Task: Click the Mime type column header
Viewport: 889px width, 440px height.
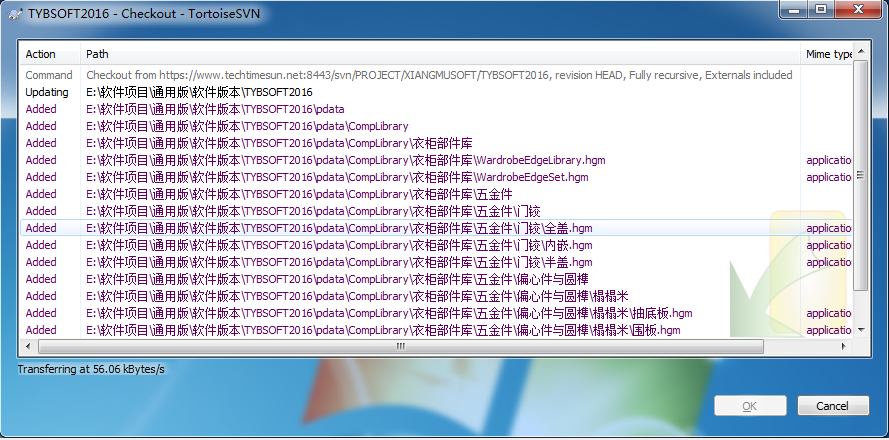Action: point(826,54)
